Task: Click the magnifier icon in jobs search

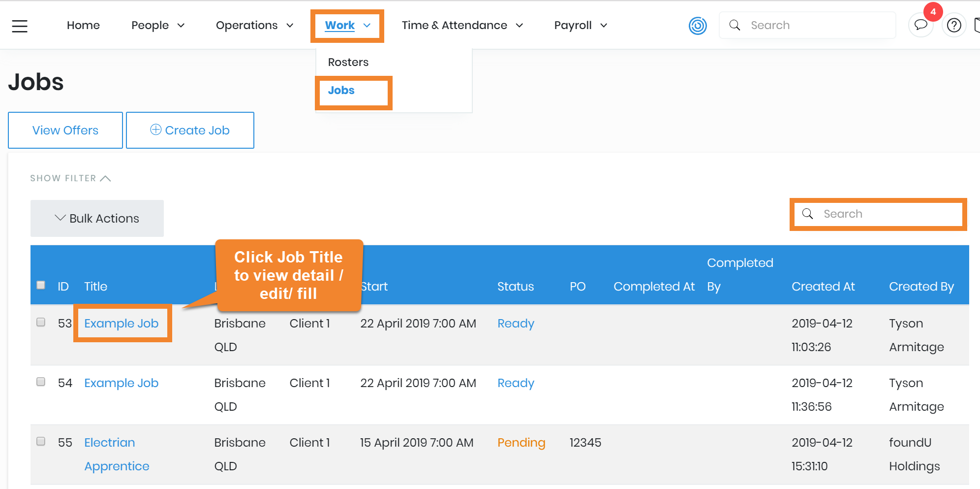Action: coord(807,214)
